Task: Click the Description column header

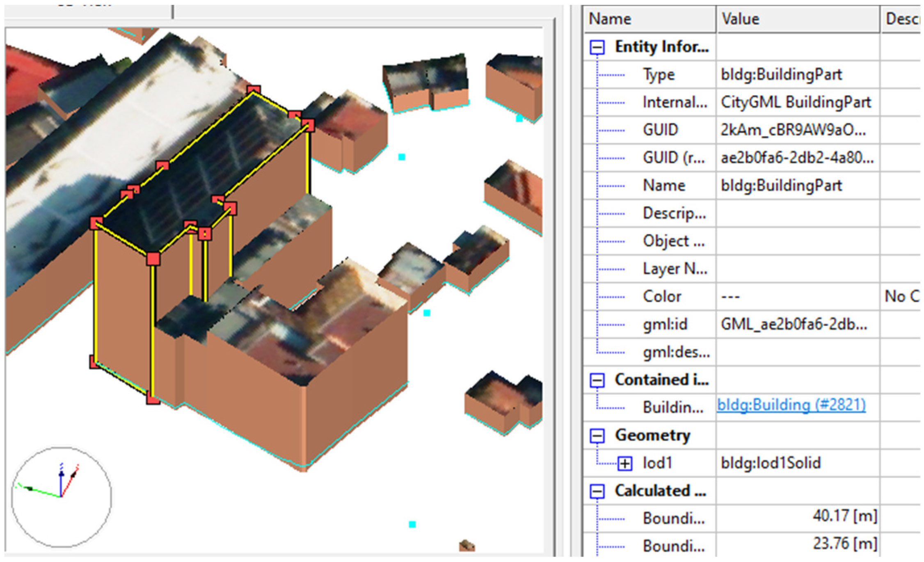Action: (901, 19)
